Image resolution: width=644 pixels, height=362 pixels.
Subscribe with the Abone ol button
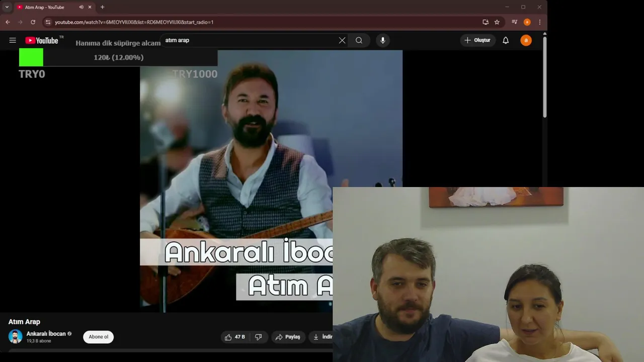98,337
